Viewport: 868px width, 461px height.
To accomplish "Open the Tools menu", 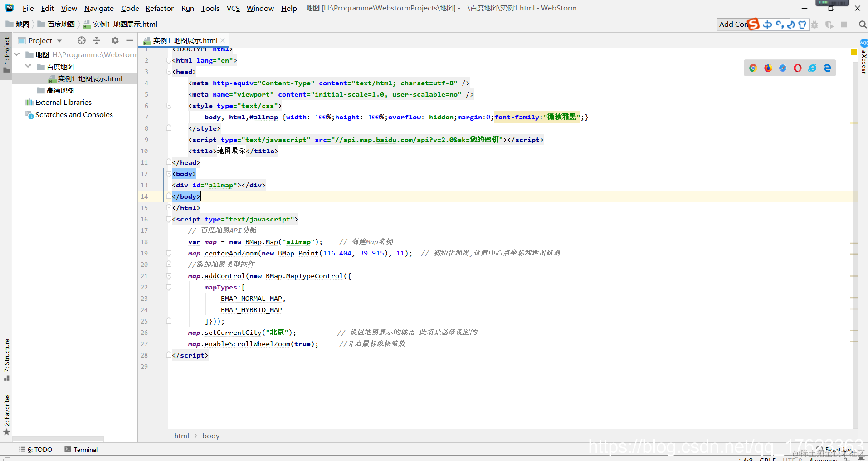I will (210, 8).
